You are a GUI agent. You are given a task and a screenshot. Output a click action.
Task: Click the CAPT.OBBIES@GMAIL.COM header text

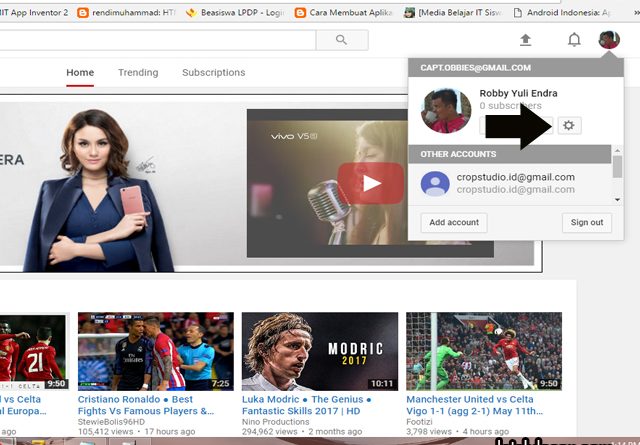[476, 68]
